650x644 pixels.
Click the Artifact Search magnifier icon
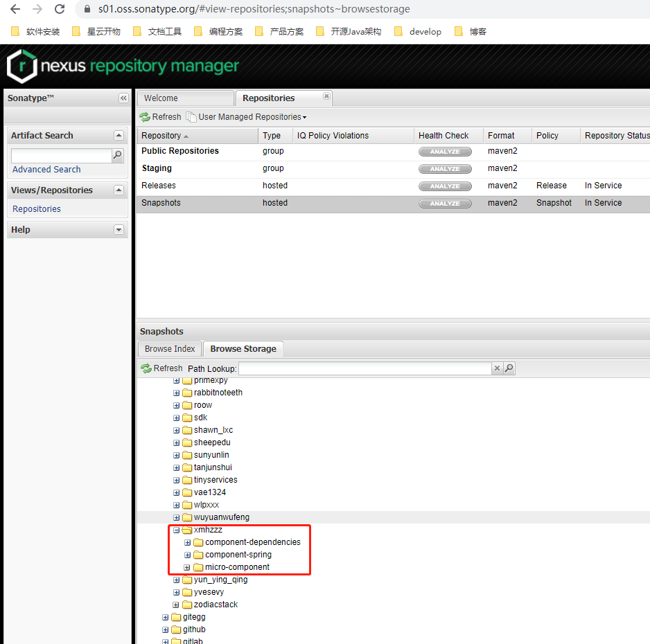coord(118,155)
